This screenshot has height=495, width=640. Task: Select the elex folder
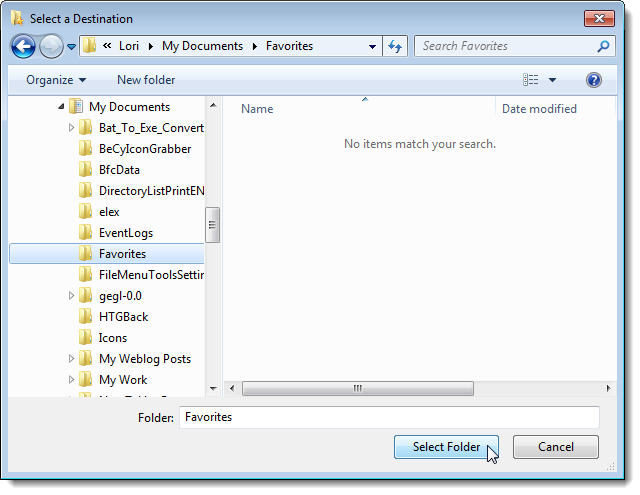point(109,212)
